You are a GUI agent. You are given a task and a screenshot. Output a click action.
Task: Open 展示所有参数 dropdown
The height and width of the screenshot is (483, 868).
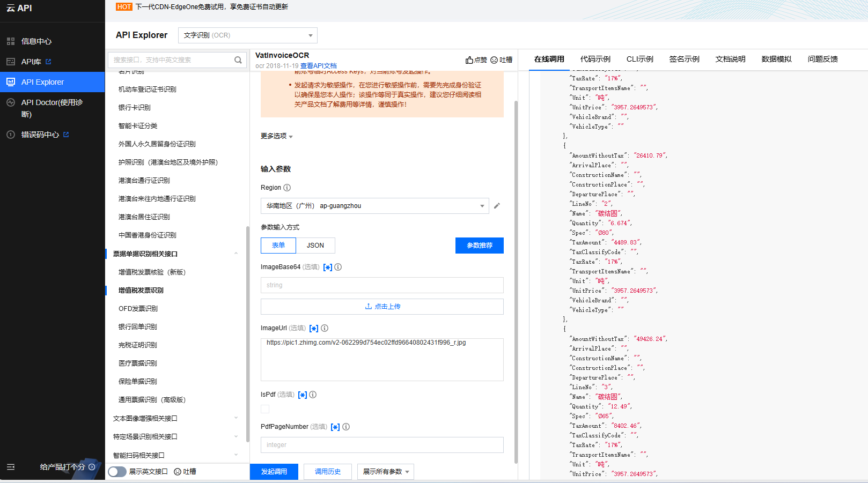pyautogui.click(x=386, y=472)
